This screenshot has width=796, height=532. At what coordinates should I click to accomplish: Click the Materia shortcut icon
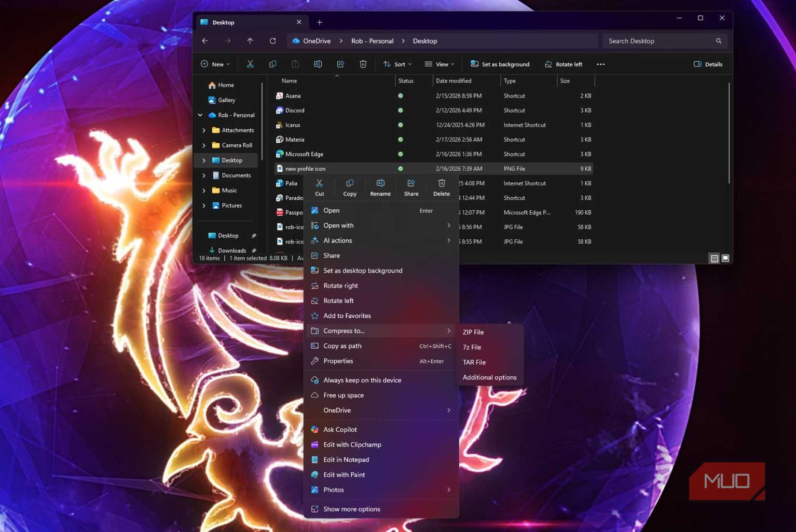pos(279,140)
